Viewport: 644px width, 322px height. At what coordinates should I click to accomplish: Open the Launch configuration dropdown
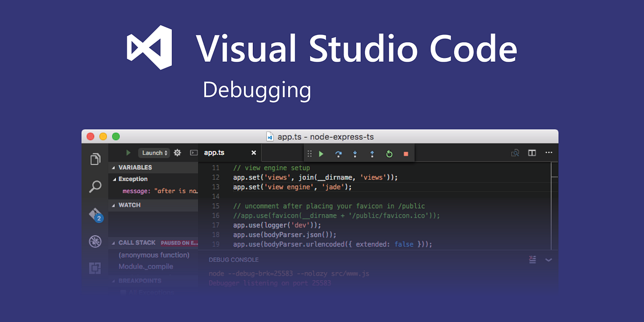tap(154, 152)
